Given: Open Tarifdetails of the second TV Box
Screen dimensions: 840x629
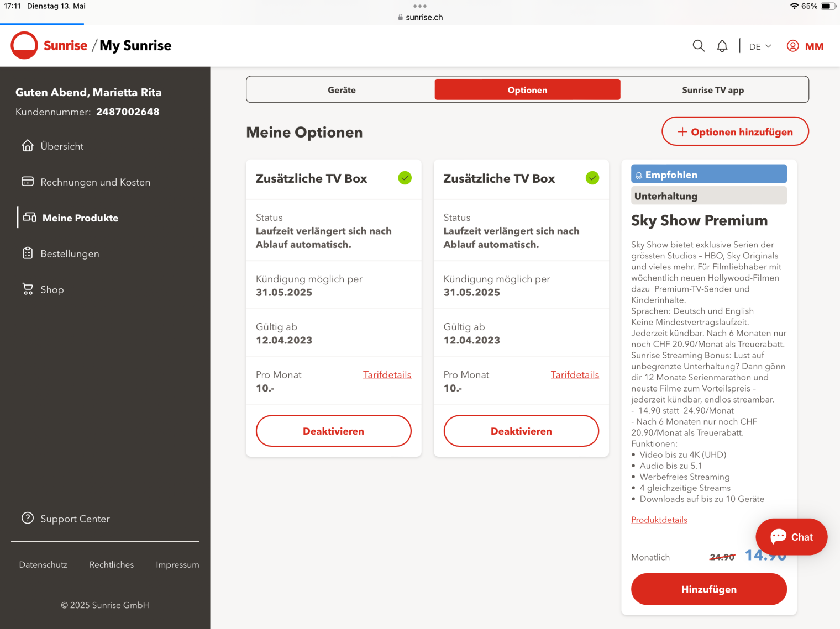Looking at the screenshot, I should pyautogui.click(x=575, y=375).
